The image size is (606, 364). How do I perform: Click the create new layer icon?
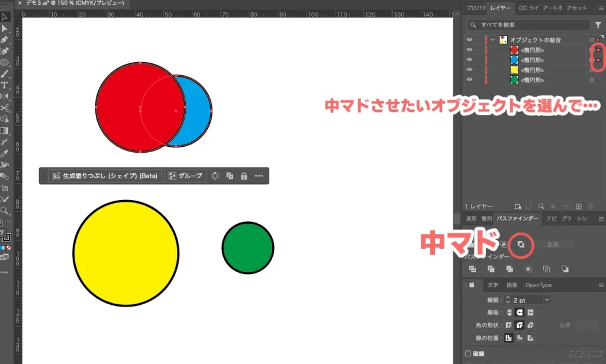579,206
